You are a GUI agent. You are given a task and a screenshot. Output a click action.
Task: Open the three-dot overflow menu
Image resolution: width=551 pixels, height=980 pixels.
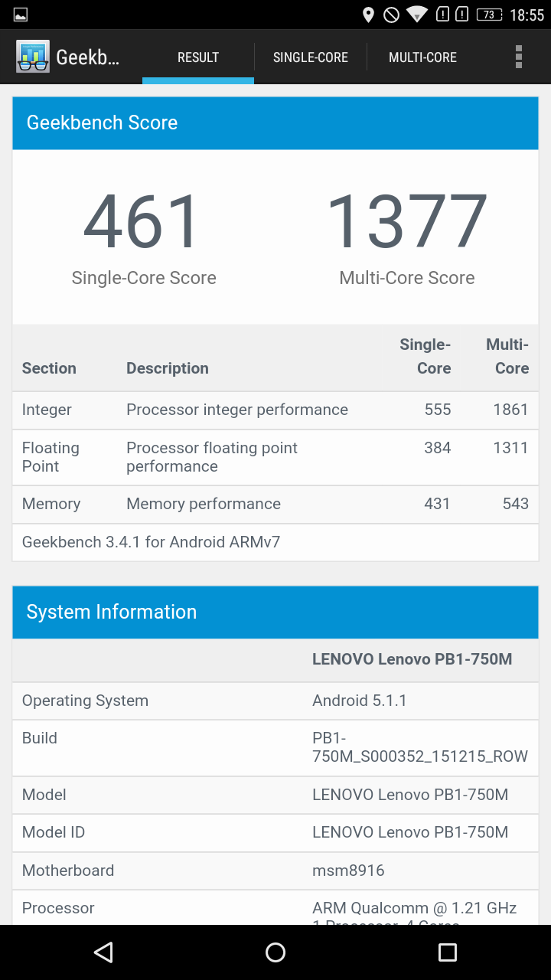tap(519, 57)
